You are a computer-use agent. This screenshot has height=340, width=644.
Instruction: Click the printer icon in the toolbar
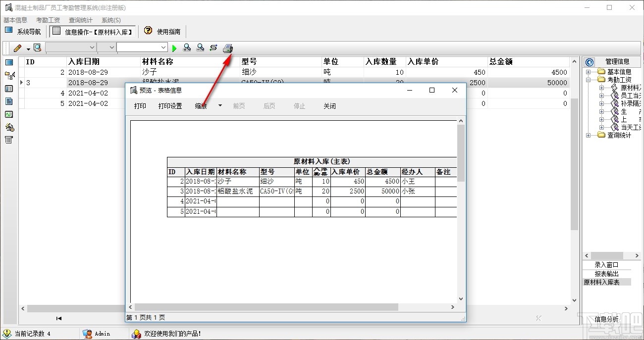point(227,48)
